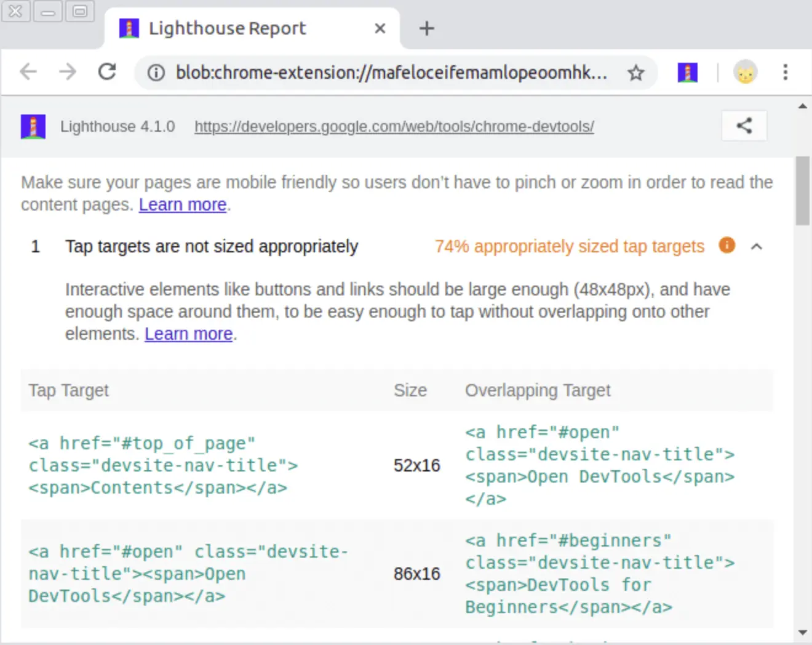Click Learn more link about tap target sizing
Image resolution: width=812 pixels, height=645 pixels.
pos(188,334)
